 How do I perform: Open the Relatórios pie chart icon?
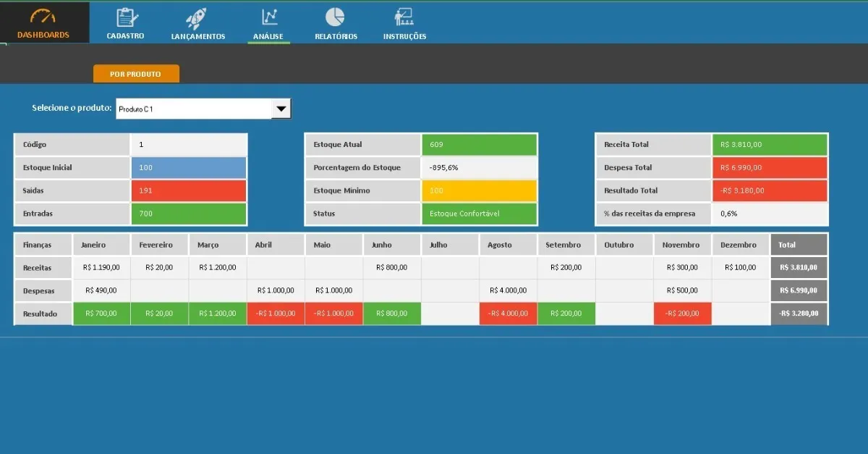[334, 17]
